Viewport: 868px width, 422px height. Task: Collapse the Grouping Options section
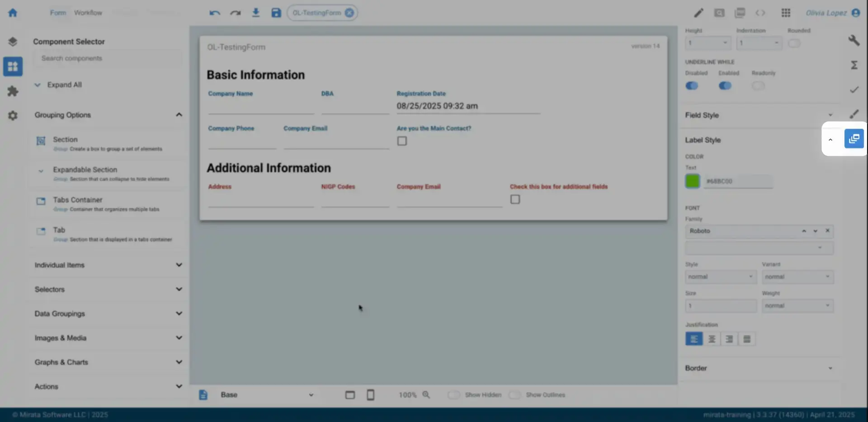tap(179, 114)
